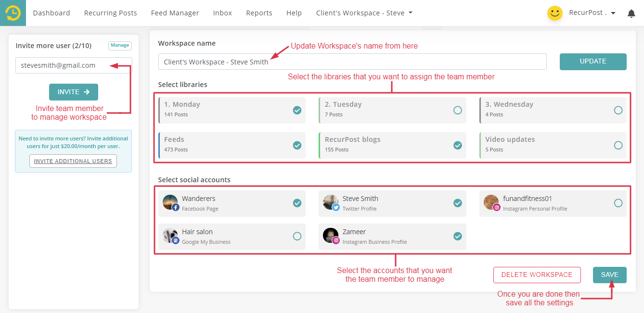Viewport: 644px width, 313px height.
Task: Click the Steve Smith Twitter profile avatar
Action: pyautogui.click(x=331, y=202)
